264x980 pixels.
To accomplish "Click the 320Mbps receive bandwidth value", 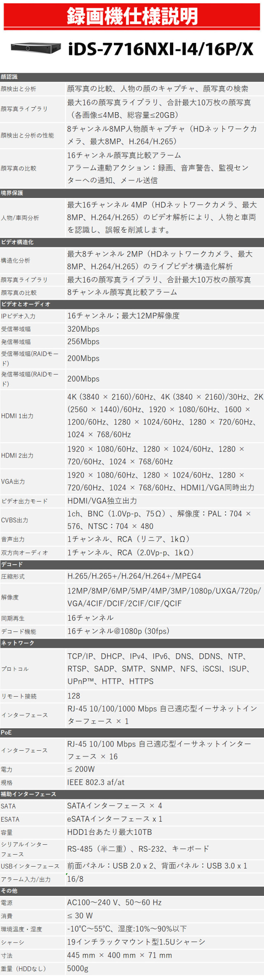I will pos(83,329).
